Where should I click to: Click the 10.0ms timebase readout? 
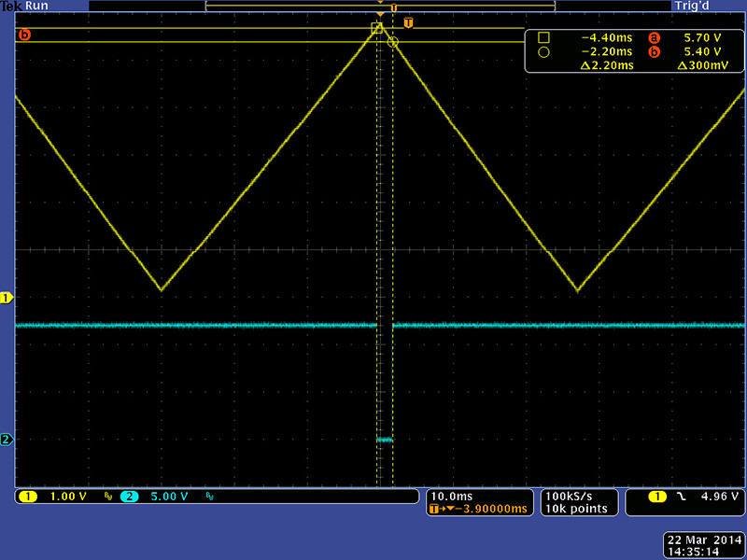point(451,495)
